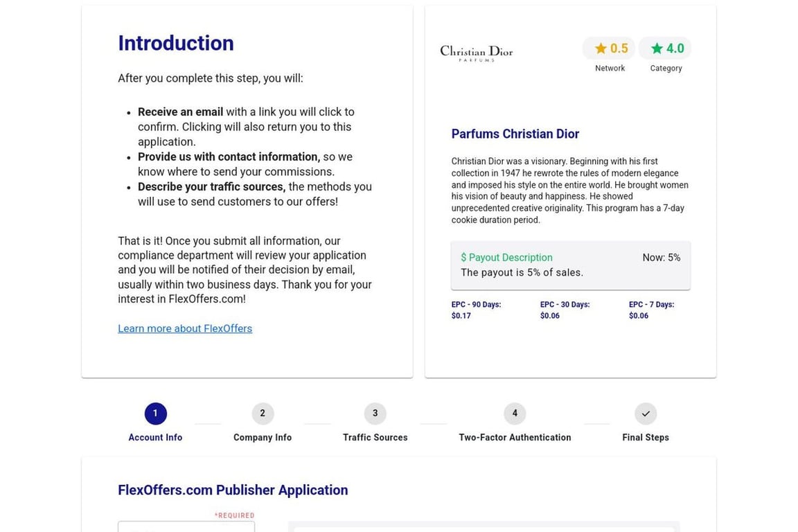Click the FlexOffers.com Publisher Application heading

pyautogui.click(x=233, y=490)
